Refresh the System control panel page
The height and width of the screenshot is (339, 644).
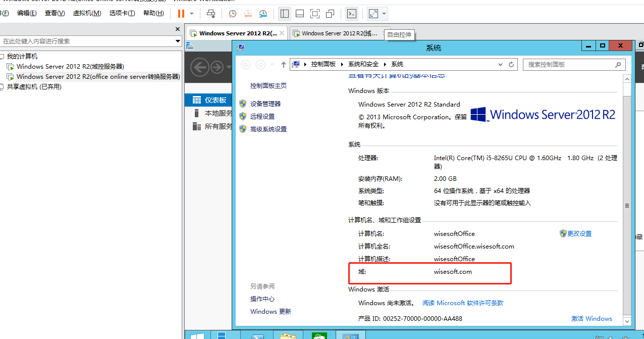pos(511,65)
